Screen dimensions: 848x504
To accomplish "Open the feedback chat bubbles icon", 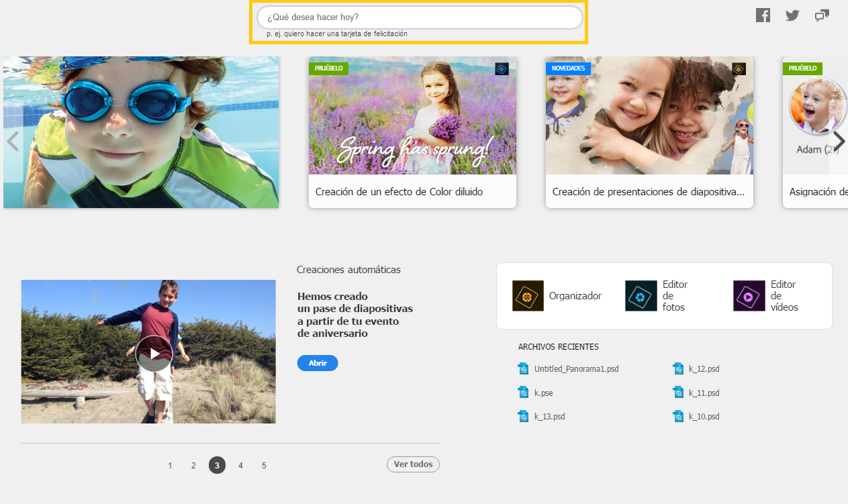I will [822, 15].
